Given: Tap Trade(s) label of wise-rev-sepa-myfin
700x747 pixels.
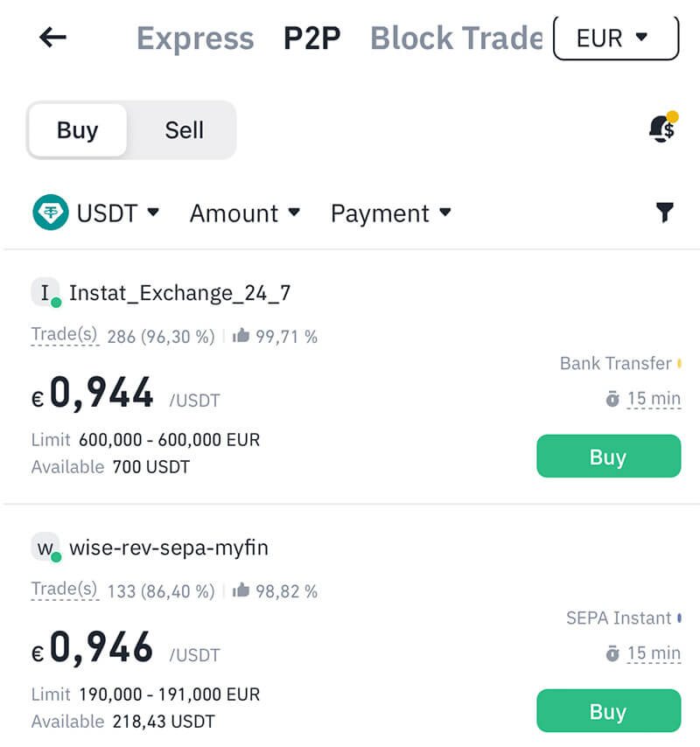Looking at the screenshot, I should 65,590.
